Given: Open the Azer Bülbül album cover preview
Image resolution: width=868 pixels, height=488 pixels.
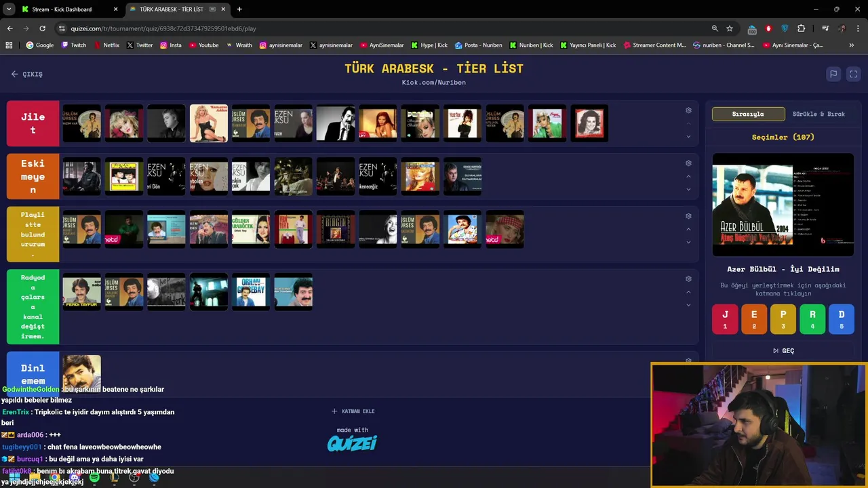Looking at the screenshot, I should coord(783,205).
